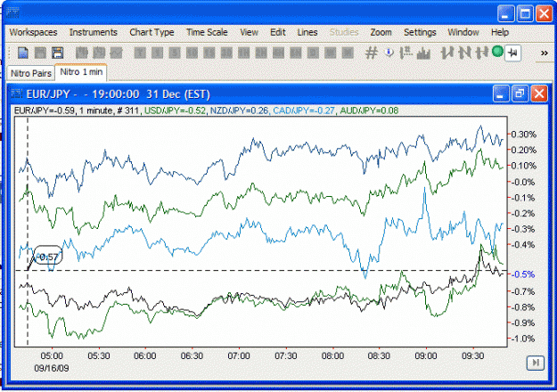Click the grayed 15-minute time scale button

tap(209, 53)
